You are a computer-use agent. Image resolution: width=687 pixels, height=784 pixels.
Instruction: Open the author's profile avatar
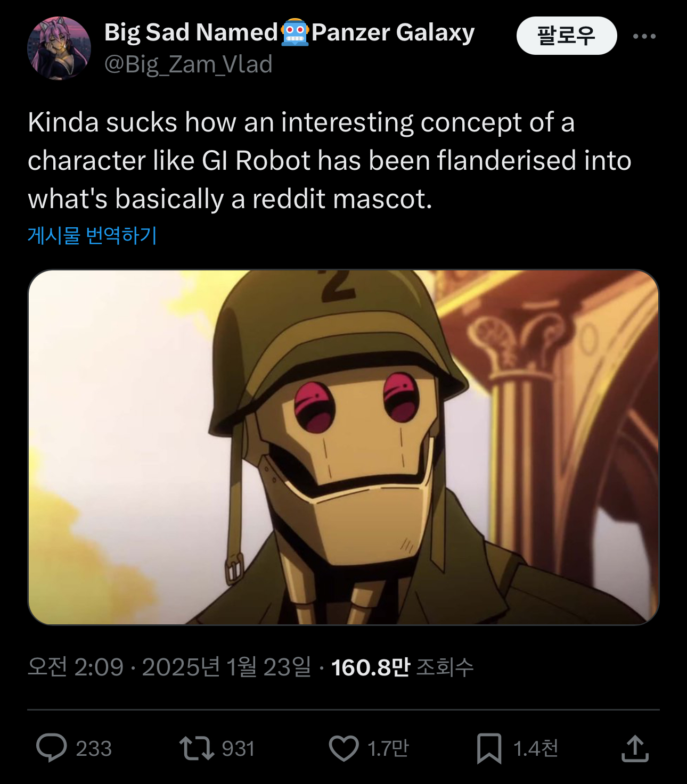point(59,48)
